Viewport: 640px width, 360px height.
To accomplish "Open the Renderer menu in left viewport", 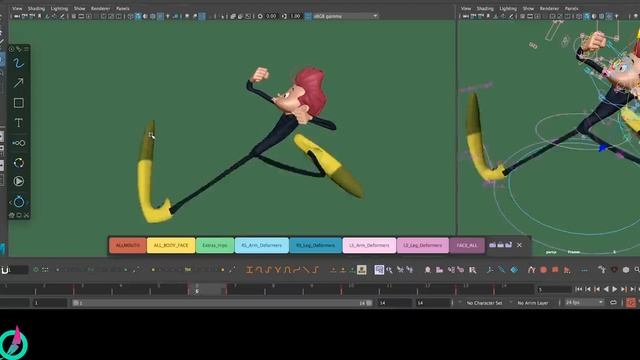I will coord(100,8).
